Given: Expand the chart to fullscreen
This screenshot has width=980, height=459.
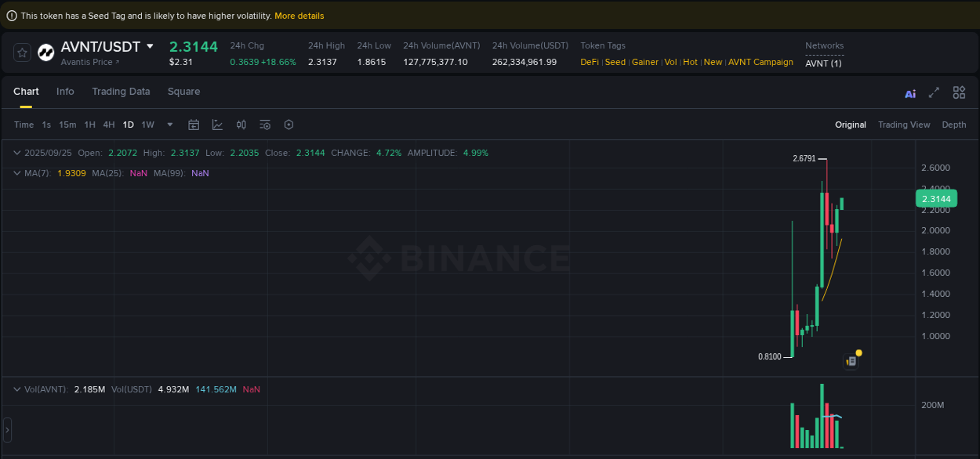Looking at the screenshot, I should pyautogui.click(x=934, y=92).
